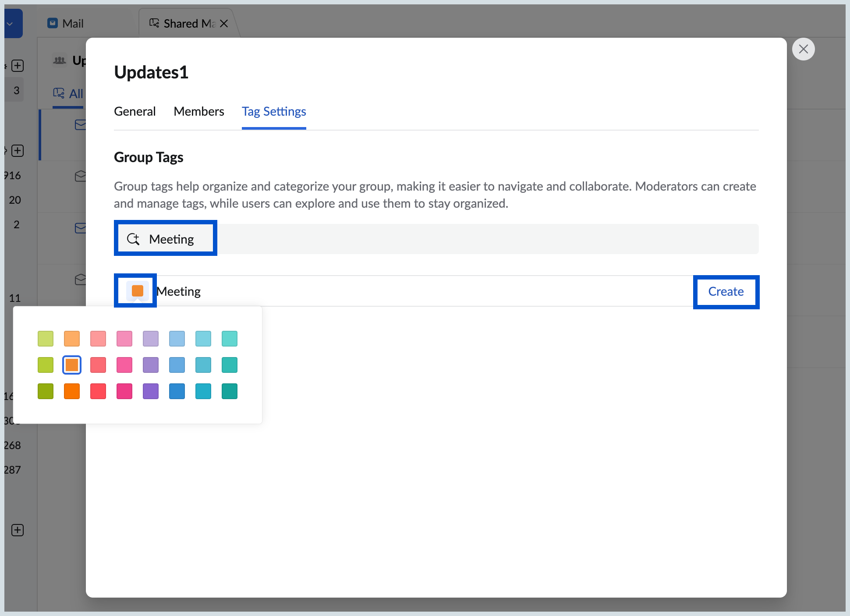Pick the light pink swatch in top row

click(x=124, y=339)
